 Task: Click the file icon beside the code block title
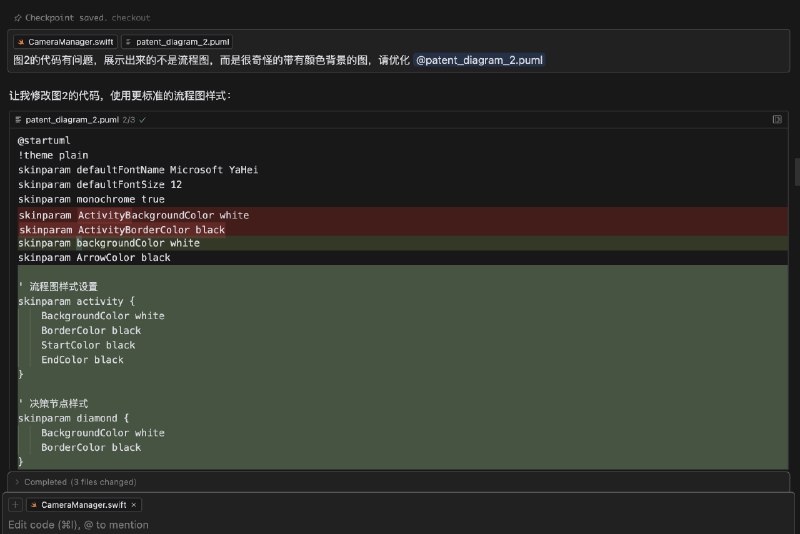click(18, 120)
